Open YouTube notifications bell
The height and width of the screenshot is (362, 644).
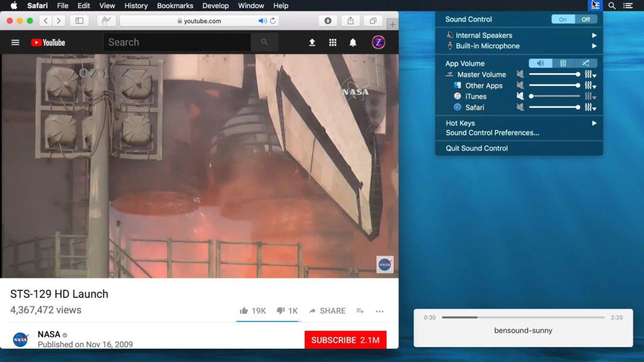click(x=353, y=43)
